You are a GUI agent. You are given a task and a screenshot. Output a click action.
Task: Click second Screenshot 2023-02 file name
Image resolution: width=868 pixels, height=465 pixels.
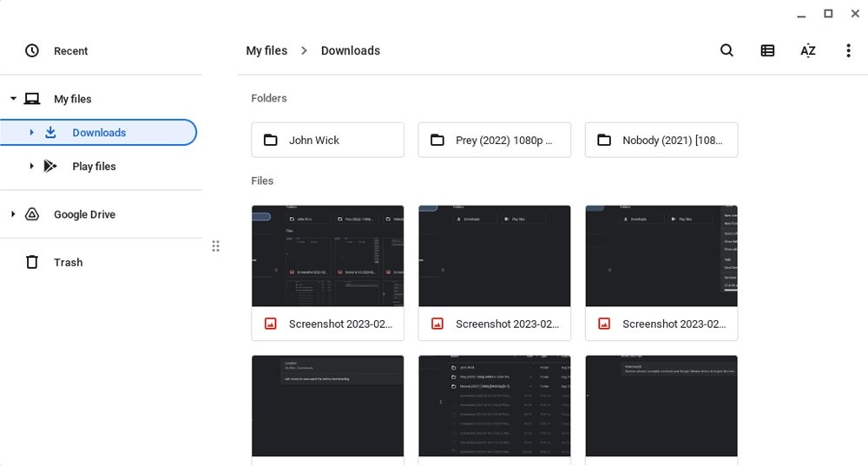(507, 324)
